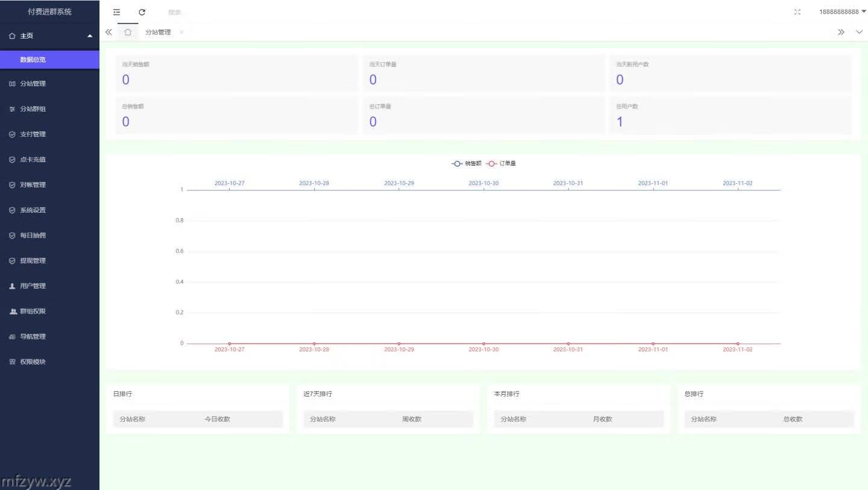The height and width of the screenshot is (490, 868).
Task: Collapse the sidebar with the menu fold icon
Action: (116, 12)
